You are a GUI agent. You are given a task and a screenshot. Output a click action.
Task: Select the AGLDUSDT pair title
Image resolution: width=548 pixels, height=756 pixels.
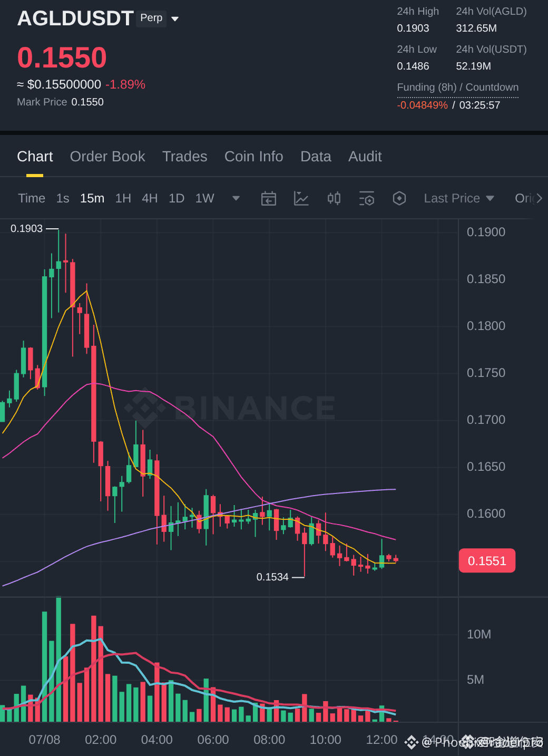75,18
